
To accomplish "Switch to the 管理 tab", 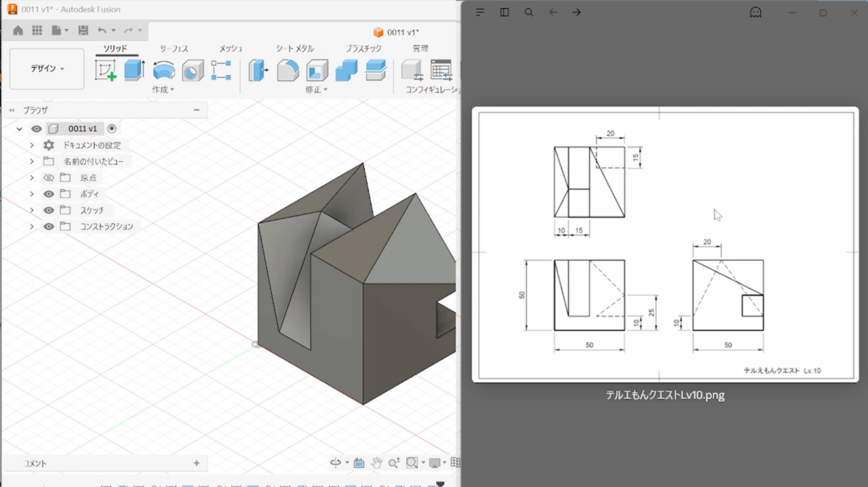I will point(420,49).
